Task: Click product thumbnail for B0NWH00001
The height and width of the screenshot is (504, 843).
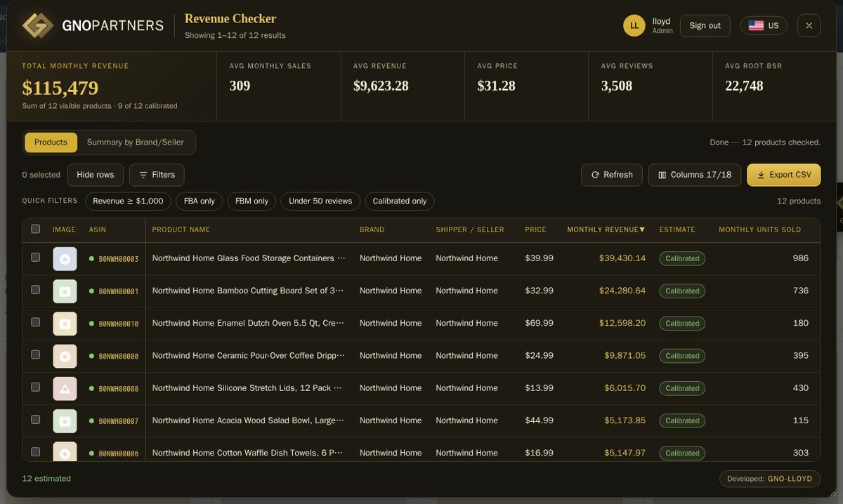Action: (65, 291)
